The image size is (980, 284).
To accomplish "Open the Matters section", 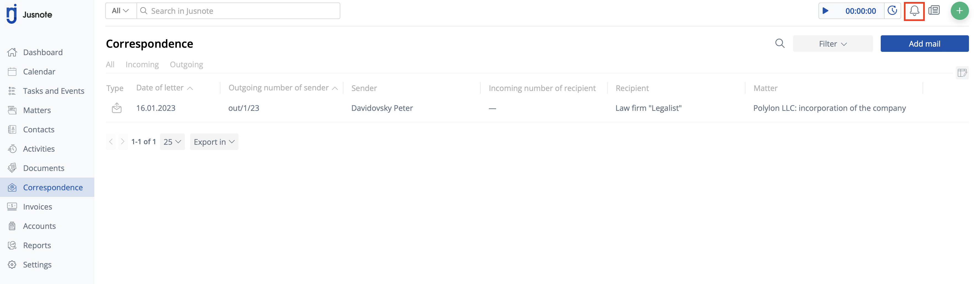I will click(x=36, y=110).
